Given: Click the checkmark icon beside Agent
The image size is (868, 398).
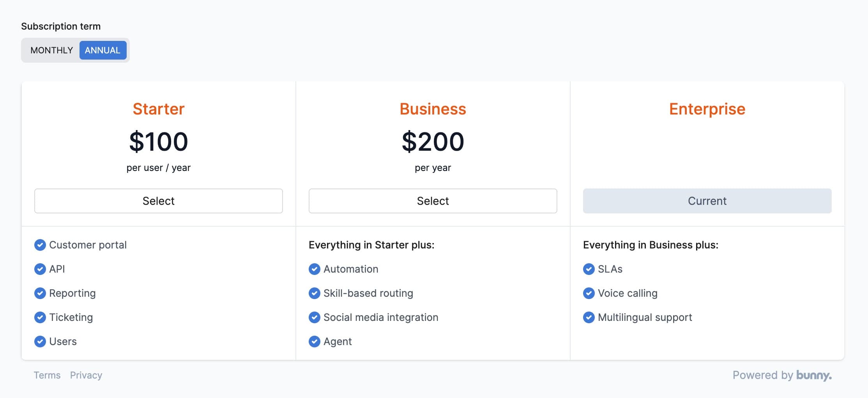Looking at the screenshot, I should (x=315, y=342).
